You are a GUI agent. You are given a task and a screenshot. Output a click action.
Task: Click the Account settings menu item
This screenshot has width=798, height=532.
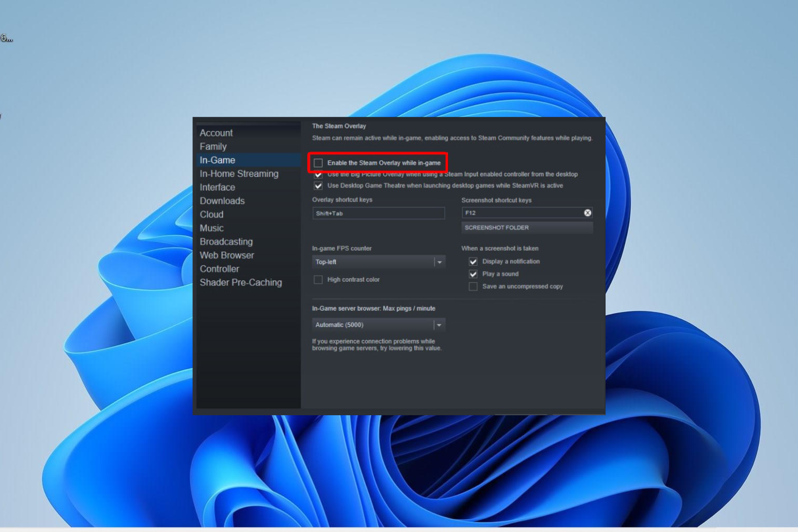pos(217,133)
